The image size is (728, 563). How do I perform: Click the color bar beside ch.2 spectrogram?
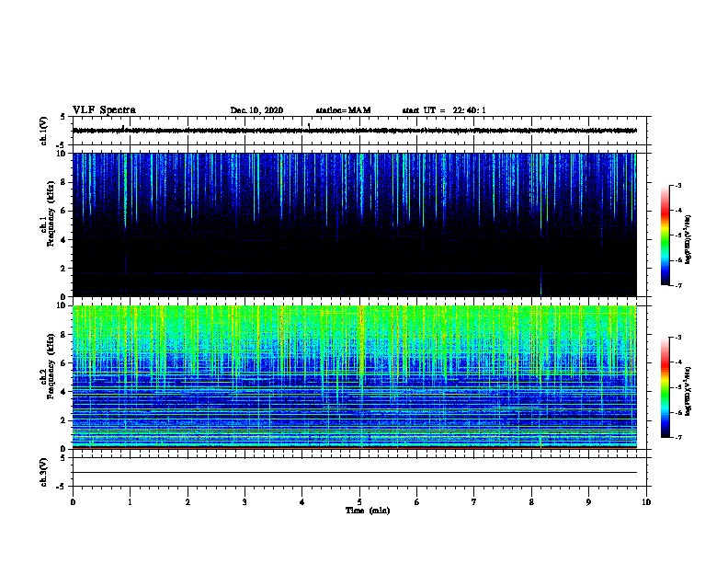tap(665, 387)
